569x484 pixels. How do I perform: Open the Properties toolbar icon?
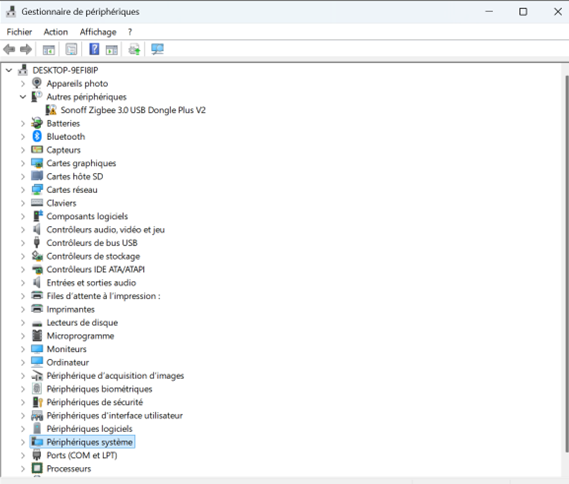click(71, 49)
